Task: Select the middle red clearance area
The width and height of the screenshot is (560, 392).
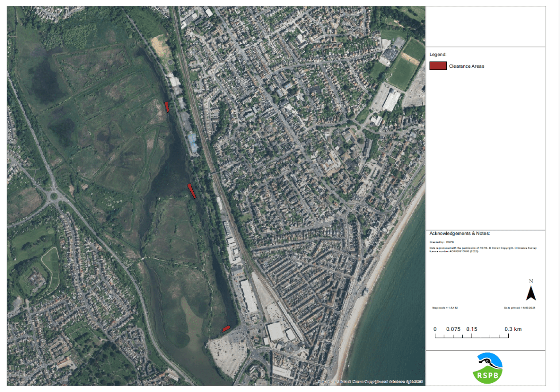Action: [x=192, y=191]
